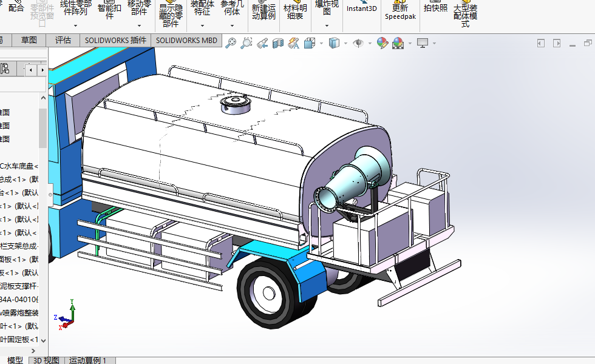Expand the 爆炸视图 dropdown arrow
The image size is (595, 364).
pos(327,25)
